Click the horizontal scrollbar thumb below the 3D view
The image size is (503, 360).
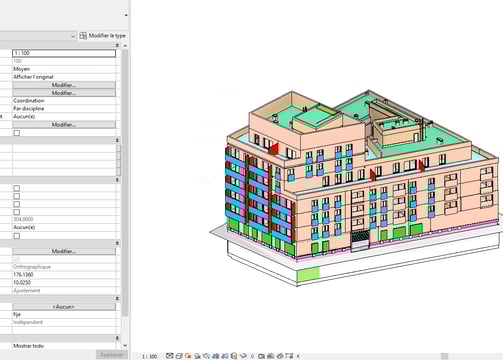[x=444, y=356]
